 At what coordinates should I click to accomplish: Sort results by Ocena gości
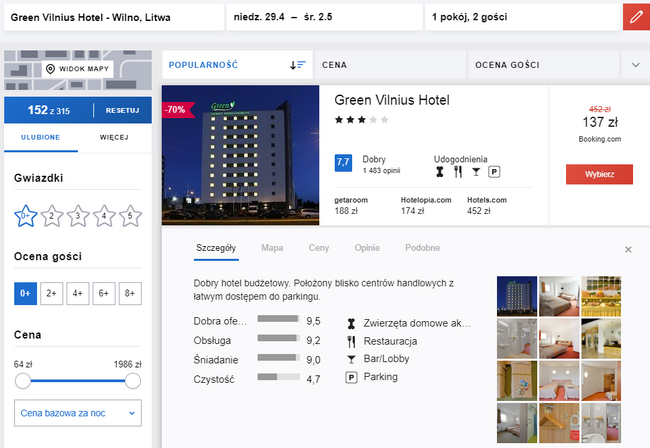(544, 65)
